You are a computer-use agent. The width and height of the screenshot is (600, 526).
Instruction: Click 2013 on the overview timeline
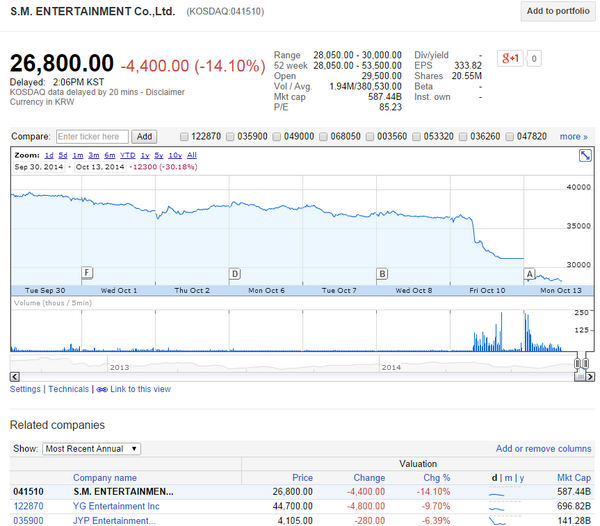[x=119, y=367]
